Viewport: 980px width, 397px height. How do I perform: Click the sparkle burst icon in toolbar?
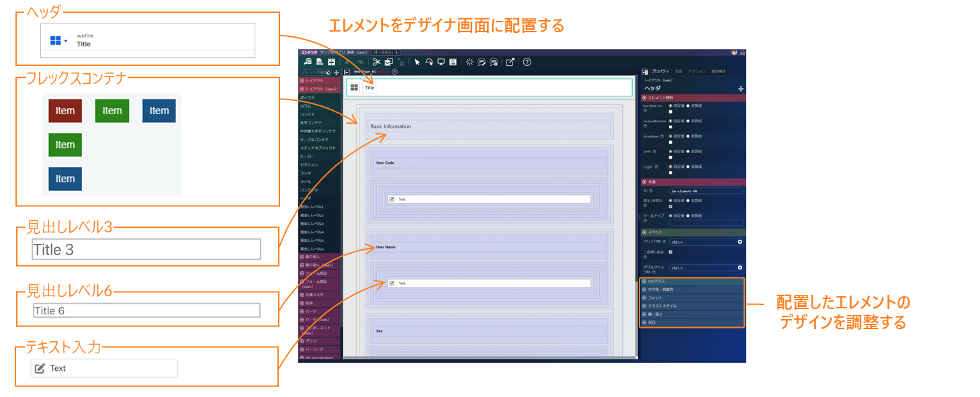click(470, 62)
